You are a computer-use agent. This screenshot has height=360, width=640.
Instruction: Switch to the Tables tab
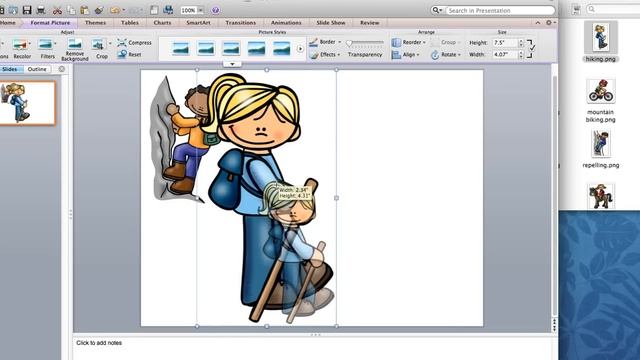click(130, 23)
